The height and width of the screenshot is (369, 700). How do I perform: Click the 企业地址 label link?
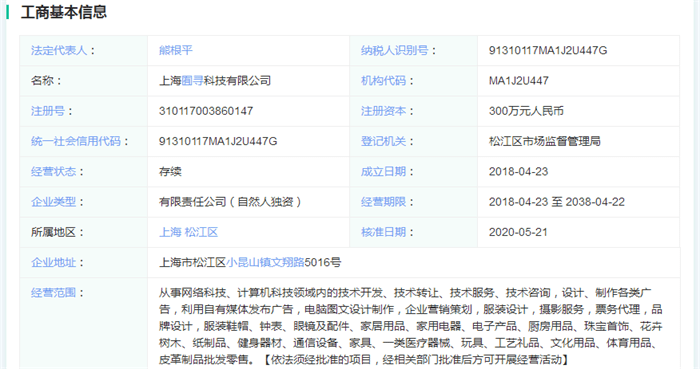54,263
